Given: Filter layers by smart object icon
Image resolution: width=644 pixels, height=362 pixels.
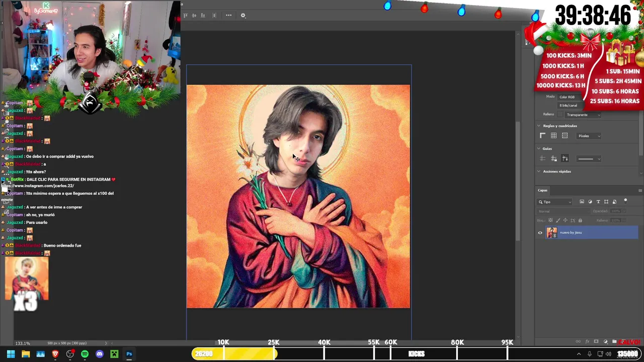Looking at the screenshot, I should (x=614, y=202).
